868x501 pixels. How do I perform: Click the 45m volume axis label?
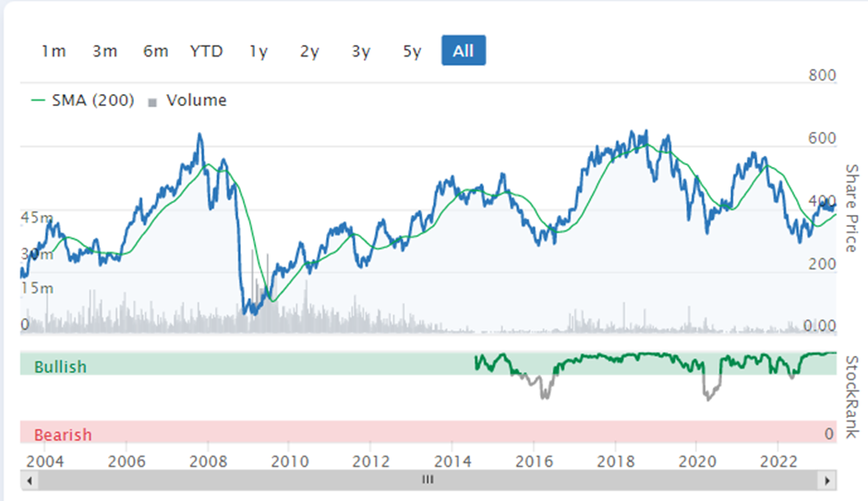click(x=37, y=218)
